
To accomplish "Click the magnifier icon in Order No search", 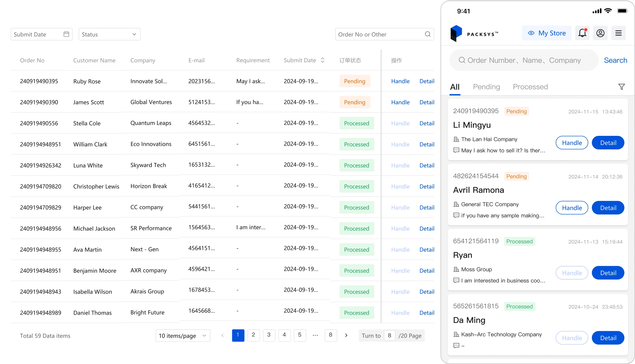I will (427, 34).
